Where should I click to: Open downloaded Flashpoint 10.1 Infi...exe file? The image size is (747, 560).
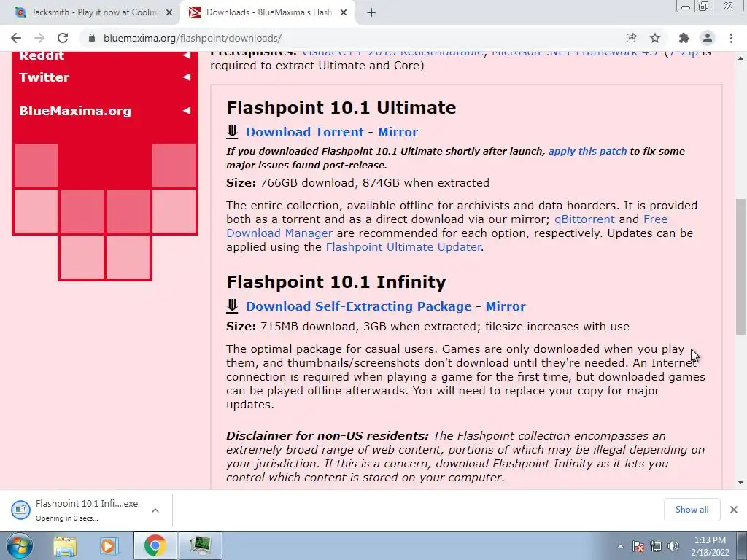[x=86, y=510]
